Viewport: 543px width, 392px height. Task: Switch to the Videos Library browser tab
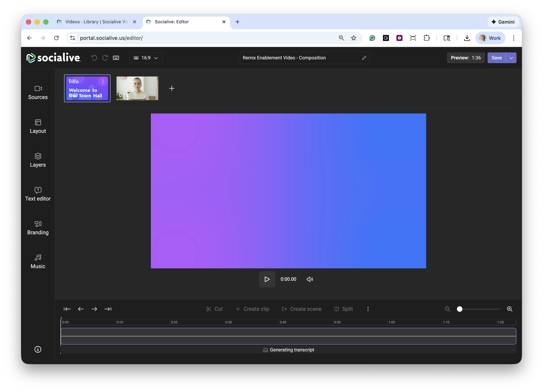click(96, 22)
